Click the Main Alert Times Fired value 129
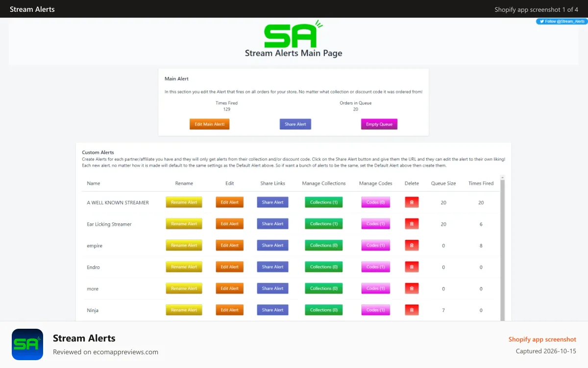588x368 pixels. (x=226, y=109)
